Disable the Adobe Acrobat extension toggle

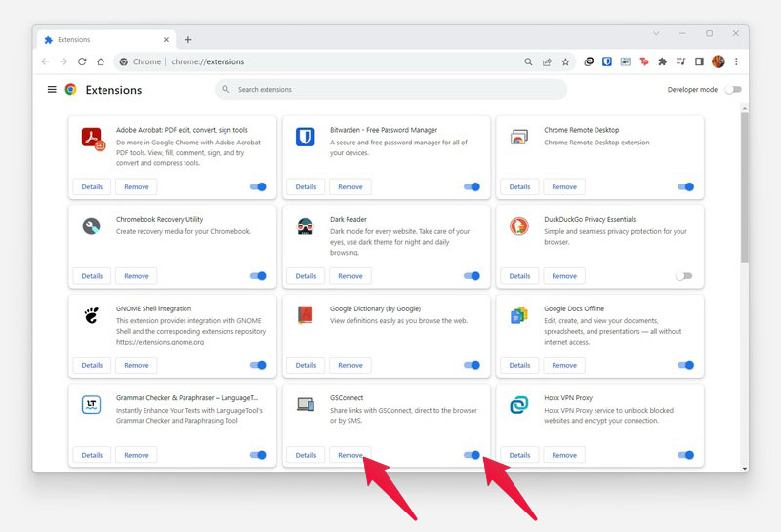258,186
